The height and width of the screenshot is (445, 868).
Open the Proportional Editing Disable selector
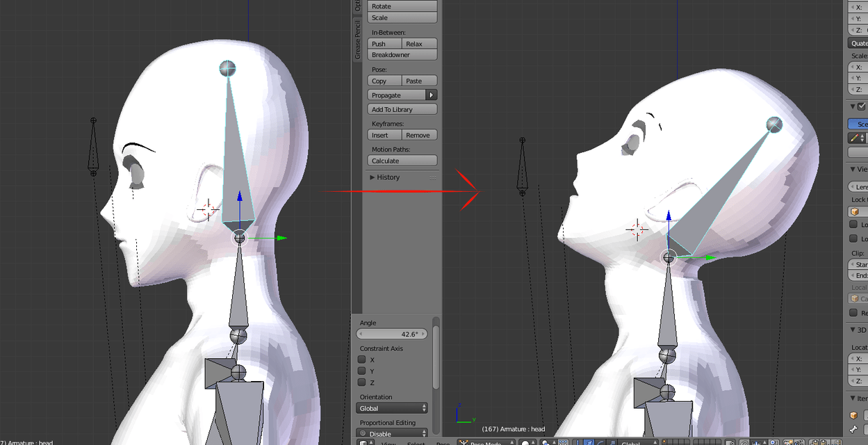point(391,433)
